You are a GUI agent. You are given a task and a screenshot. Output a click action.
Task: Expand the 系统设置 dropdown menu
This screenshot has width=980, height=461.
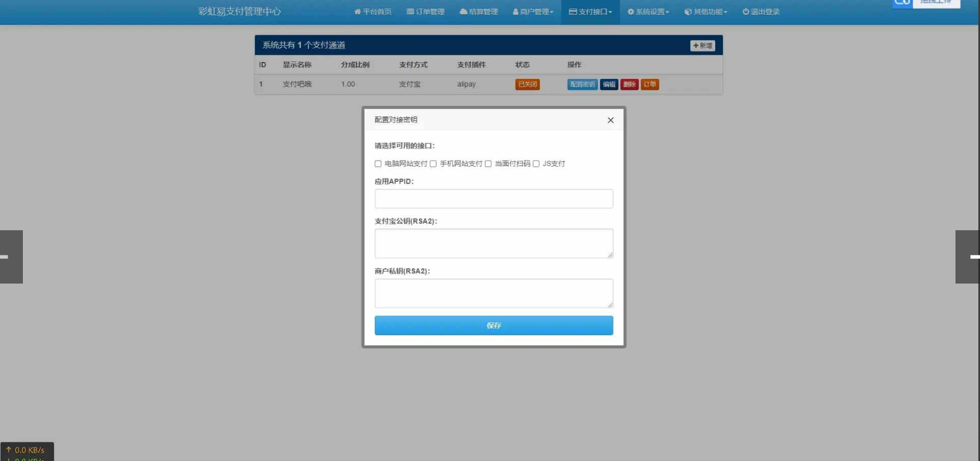click(648, 11)
